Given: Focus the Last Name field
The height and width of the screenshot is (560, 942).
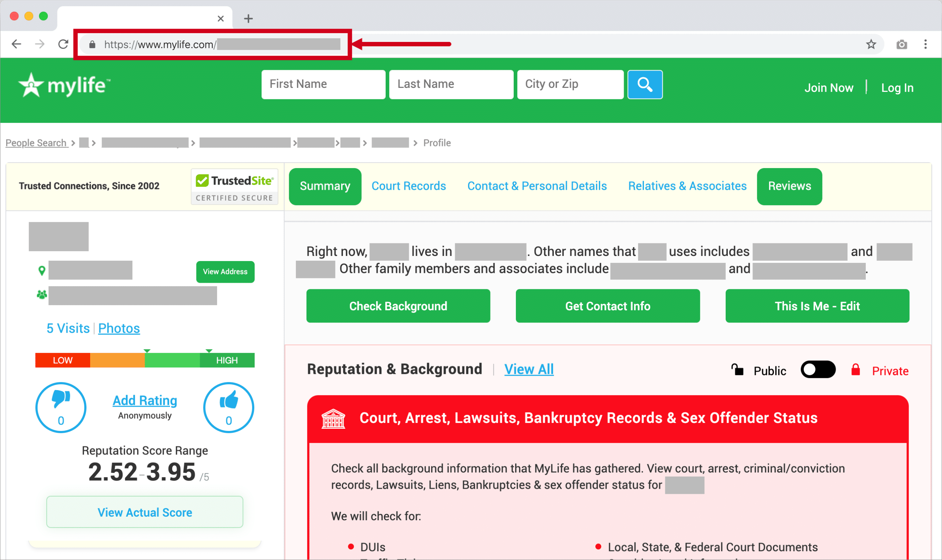Looking at the screenshot, I should (x=451, y=85).
